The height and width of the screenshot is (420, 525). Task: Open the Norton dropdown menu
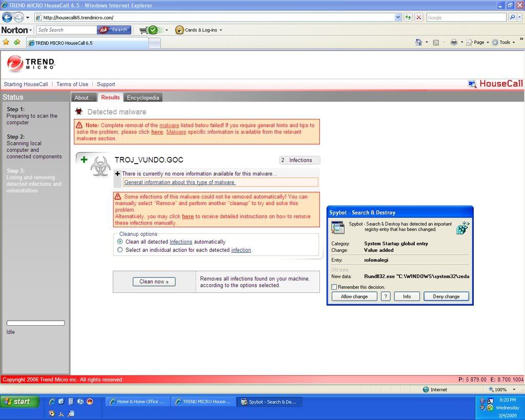(x=16, y=30)
